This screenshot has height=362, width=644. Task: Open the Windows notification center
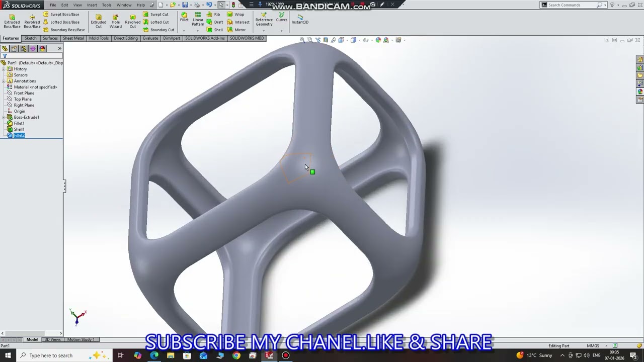pyautogui.click(x=633, y=355)
